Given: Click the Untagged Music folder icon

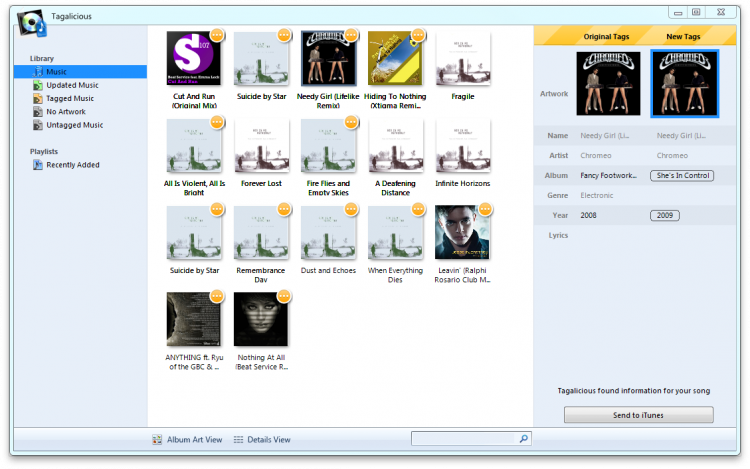Looking at the screenshot, I should point(38,125).
